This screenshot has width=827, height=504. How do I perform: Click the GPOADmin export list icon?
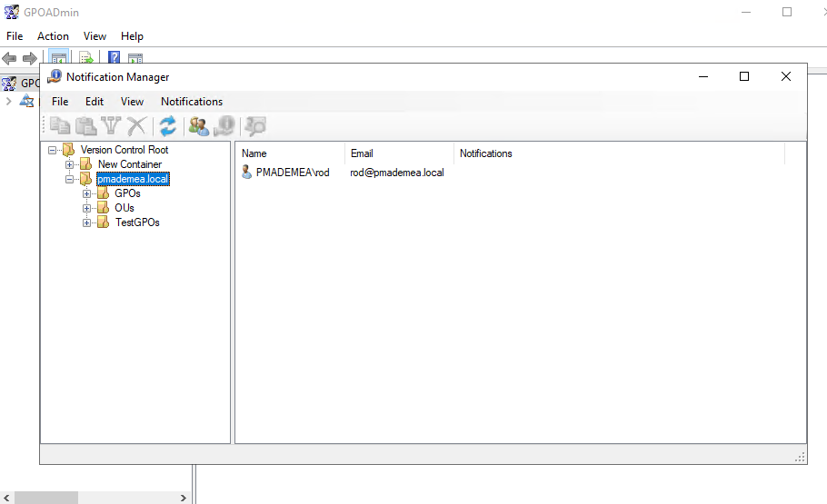(x=85, y=57)
